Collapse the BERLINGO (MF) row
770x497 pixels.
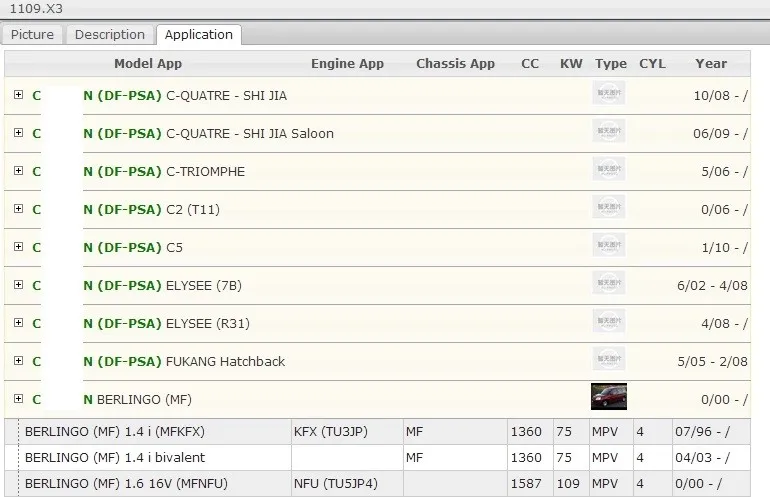19,399
